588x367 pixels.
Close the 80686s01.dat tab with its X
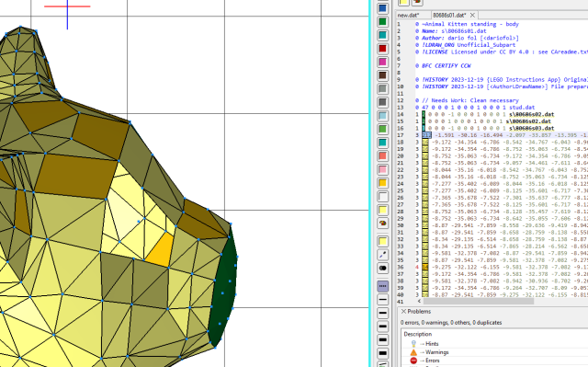(x=472, y=15)
